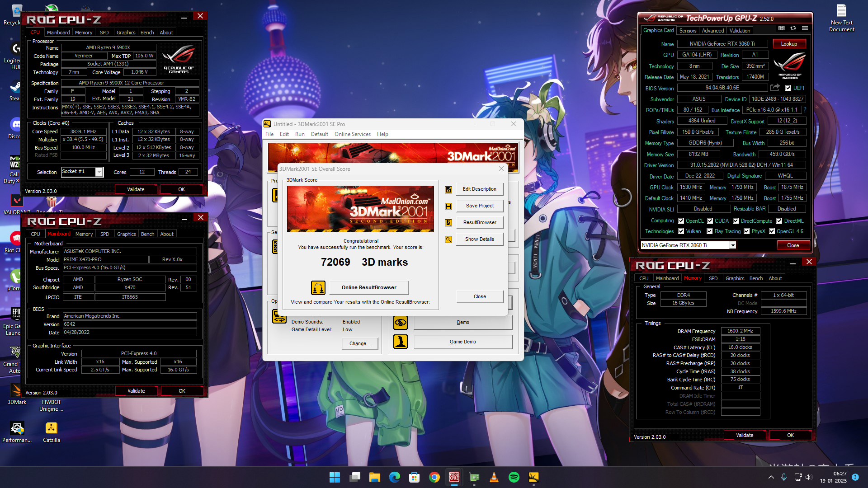Open the New Text Document desktop file
This screenshot has width=868, height=488.
[x=841, y=18]
